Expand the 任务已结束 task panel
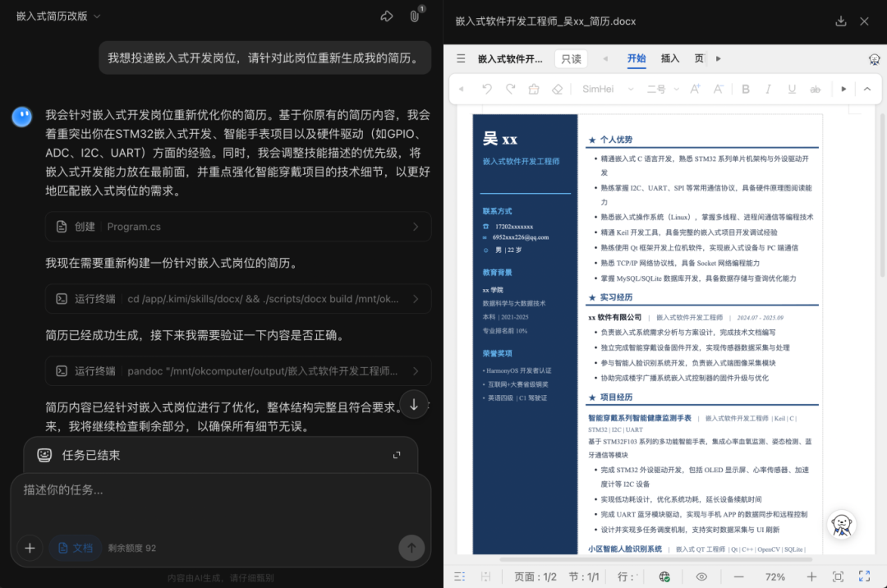887x588 pixels. (x=397, y=455)
